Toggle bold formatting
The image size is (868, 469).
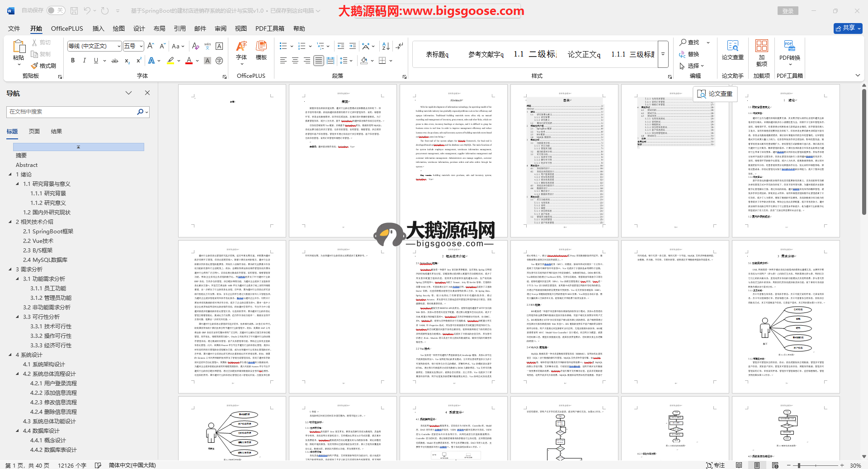pyautogui.click(x=73, y=61)
